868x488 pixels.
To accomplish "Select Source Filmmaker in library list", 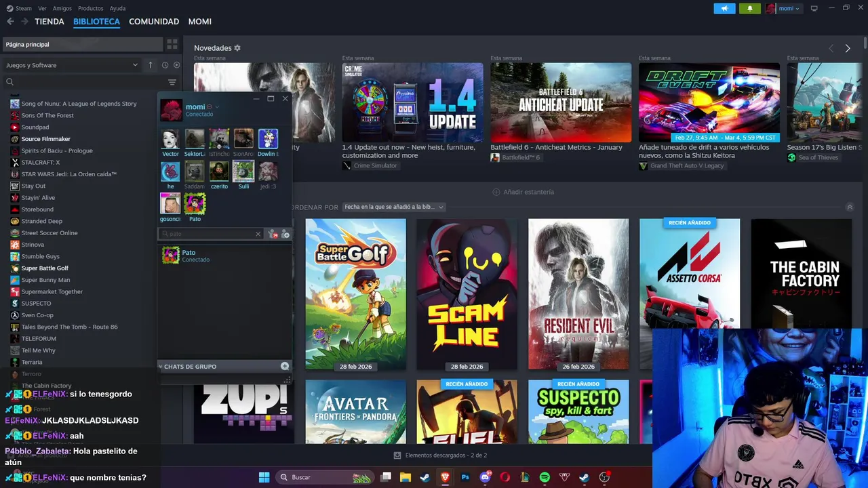I will point(45,139).
